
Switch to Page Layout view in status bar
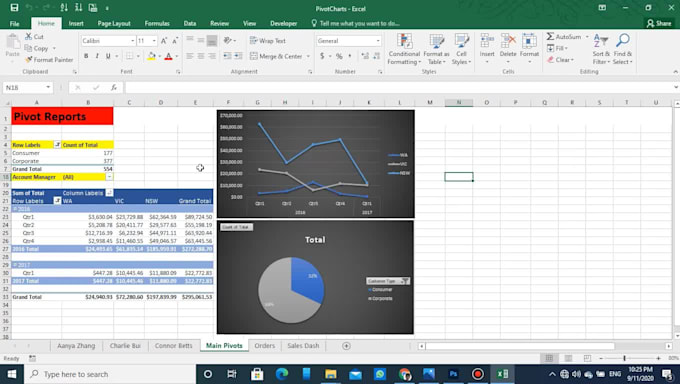click(568, 358)
